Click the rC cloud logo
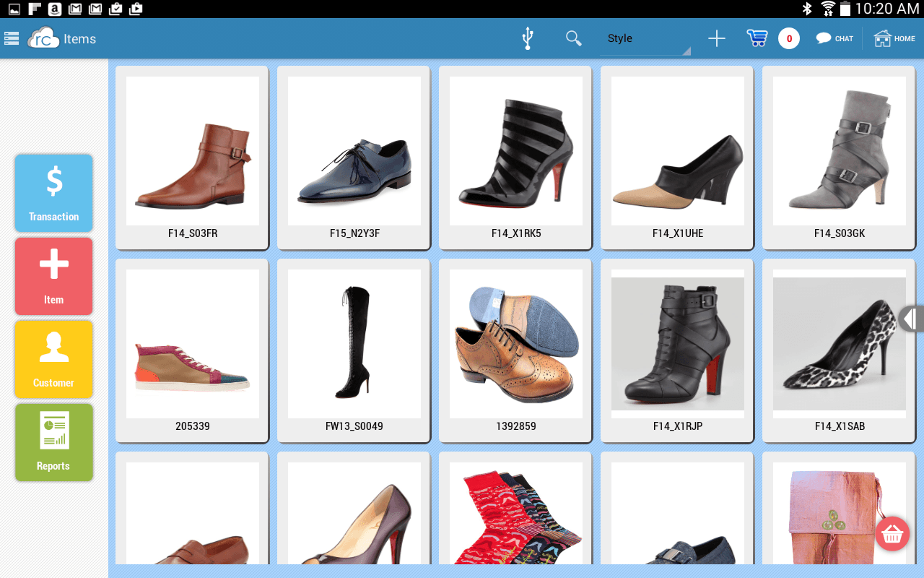The width and height of the screenshot is (924, 578). pyautogui.click(x=43, y=38)
